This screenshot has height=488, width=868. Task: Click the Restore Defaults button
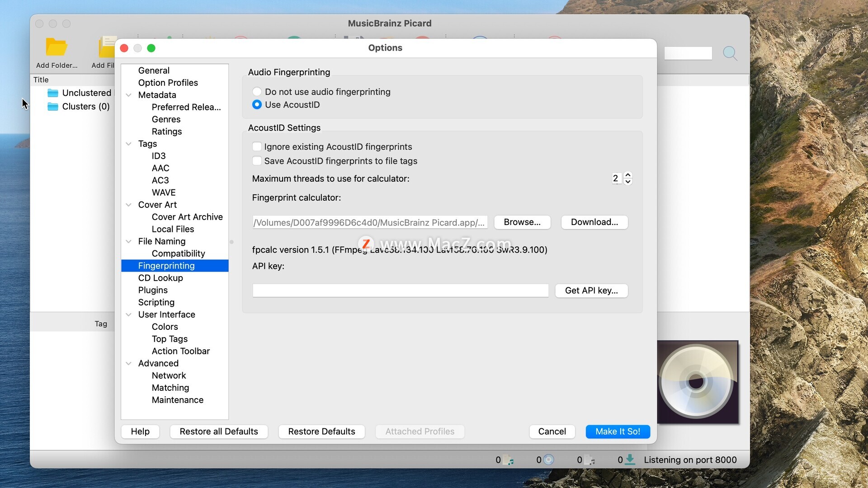point(321,432)
